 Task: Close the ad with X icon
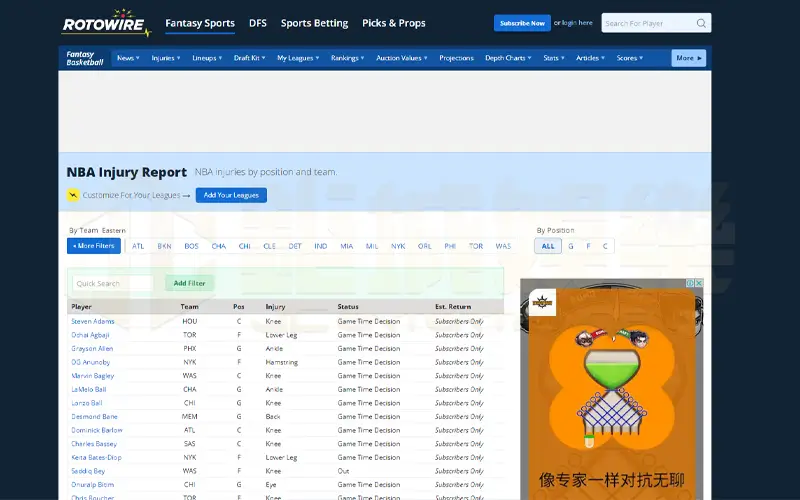pos(699,284)
